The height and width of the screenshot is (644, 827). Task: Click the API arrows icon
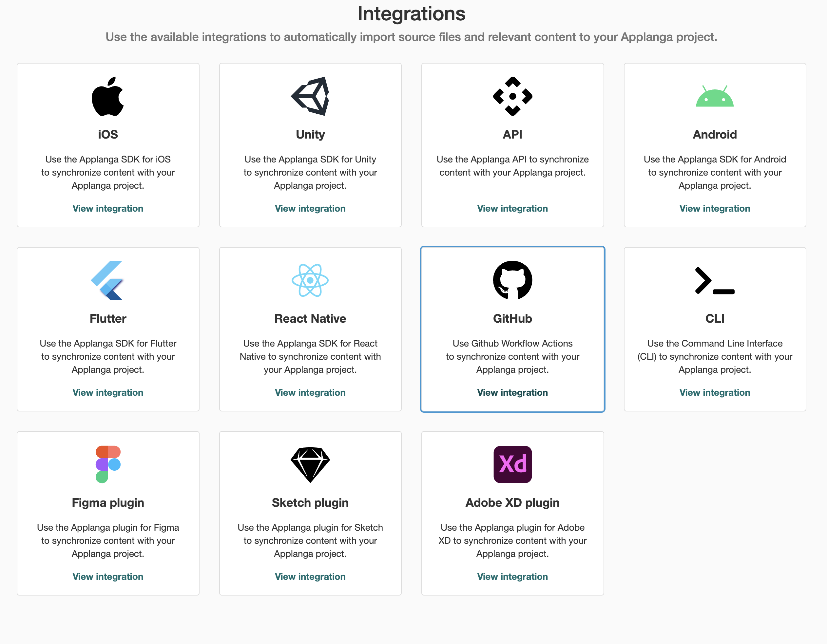coord(512,96)
